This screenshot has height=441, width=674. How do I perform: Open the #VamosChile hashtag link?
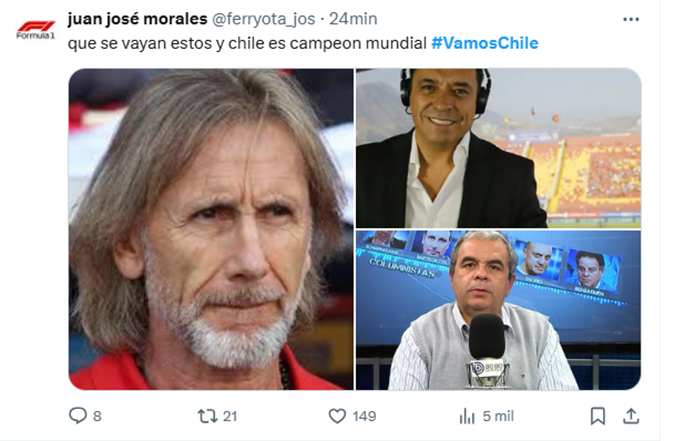click(484, 43)
